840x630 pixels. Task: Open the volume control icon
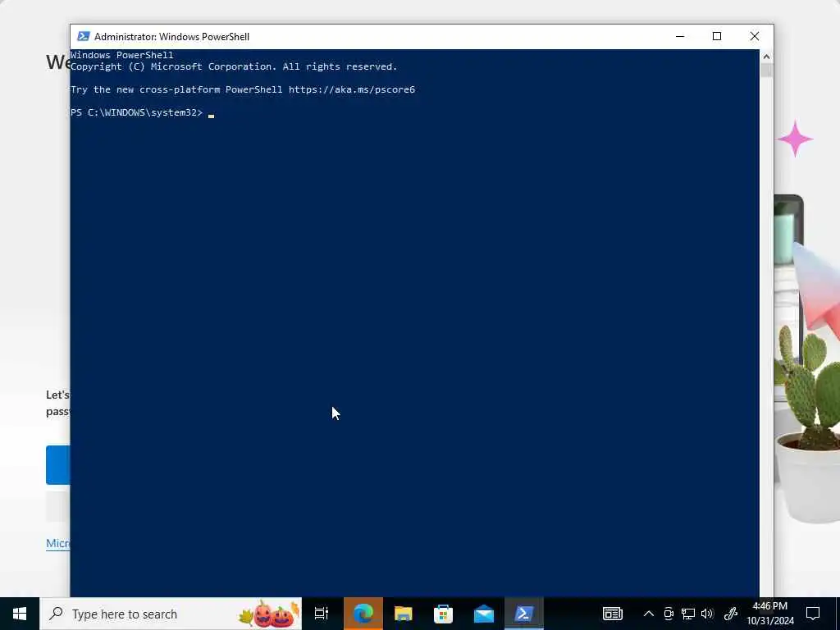pos(707,614)
